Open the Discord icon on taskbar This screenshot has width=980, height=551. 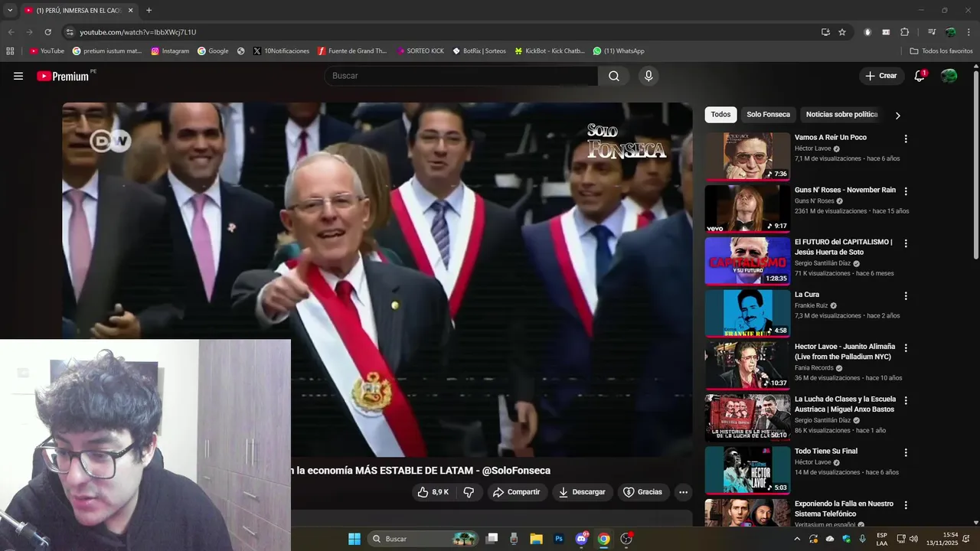tap(581, 539)
